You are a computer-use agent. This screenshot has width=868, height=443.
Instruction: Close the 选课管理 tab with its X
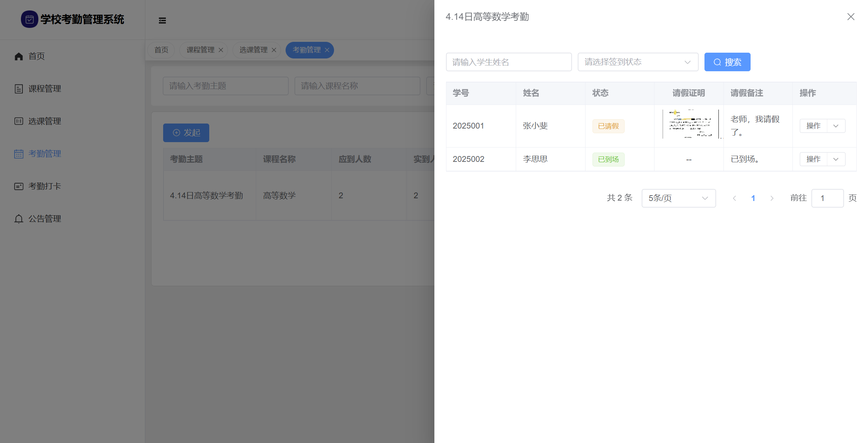pos(274,50)
